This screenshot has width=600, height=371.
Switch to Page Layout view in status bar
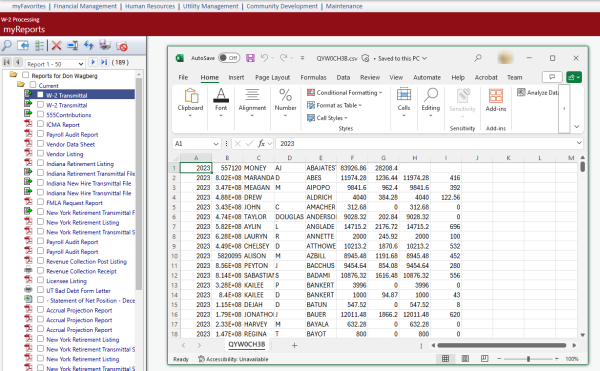pos(465,359)
